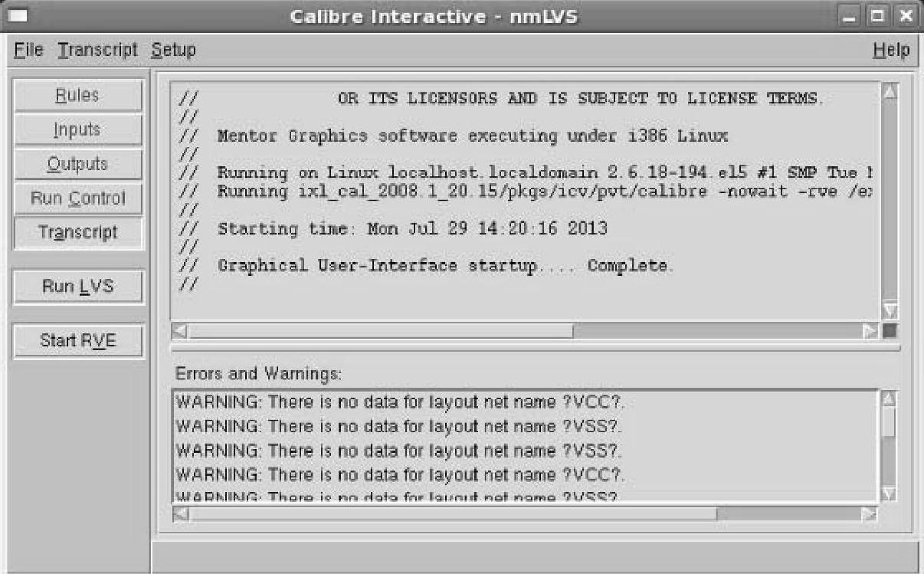Select the second warning line, first ?VSS? entry
924x574 pixels.
click(399, 426)
